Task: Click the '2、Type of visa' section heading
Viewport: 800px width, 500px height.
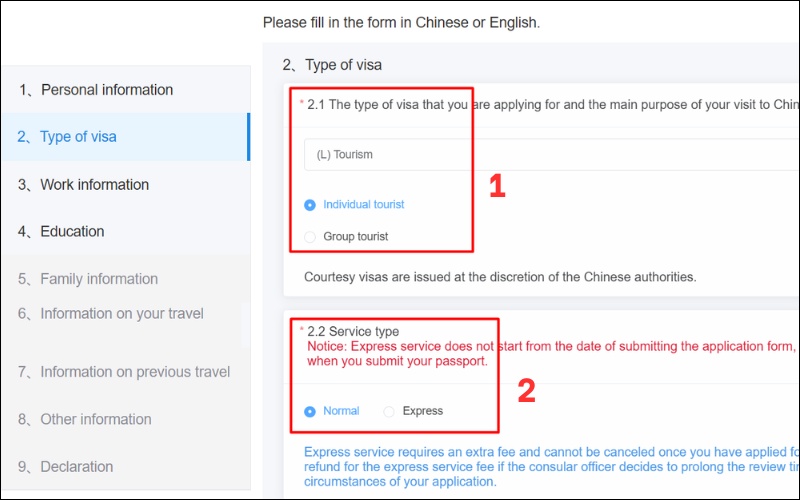Action: (332, 65)
